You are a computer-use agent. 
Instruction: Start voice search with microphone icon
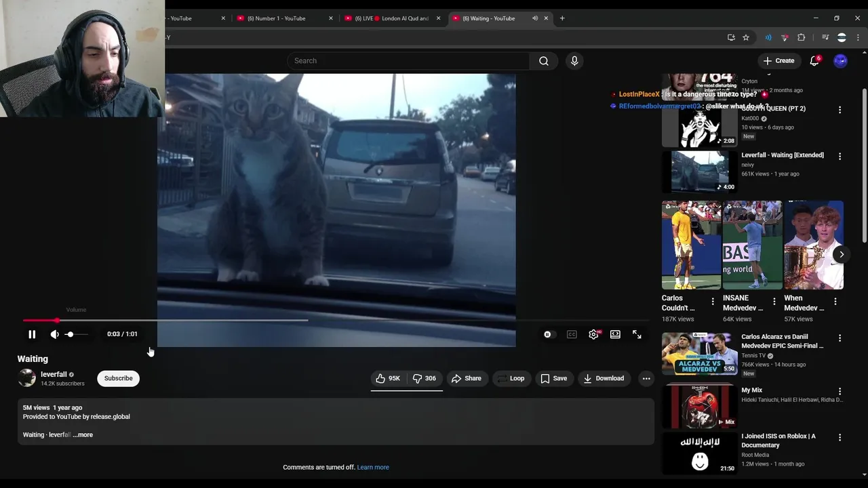574,61
